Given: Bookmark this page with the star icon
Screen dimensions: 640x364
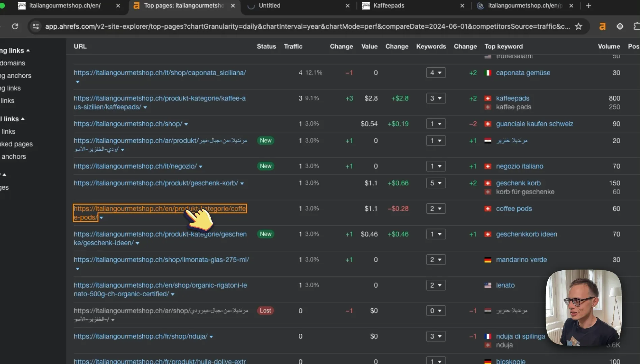Looking at the screenshot, I should click(578, 26).
